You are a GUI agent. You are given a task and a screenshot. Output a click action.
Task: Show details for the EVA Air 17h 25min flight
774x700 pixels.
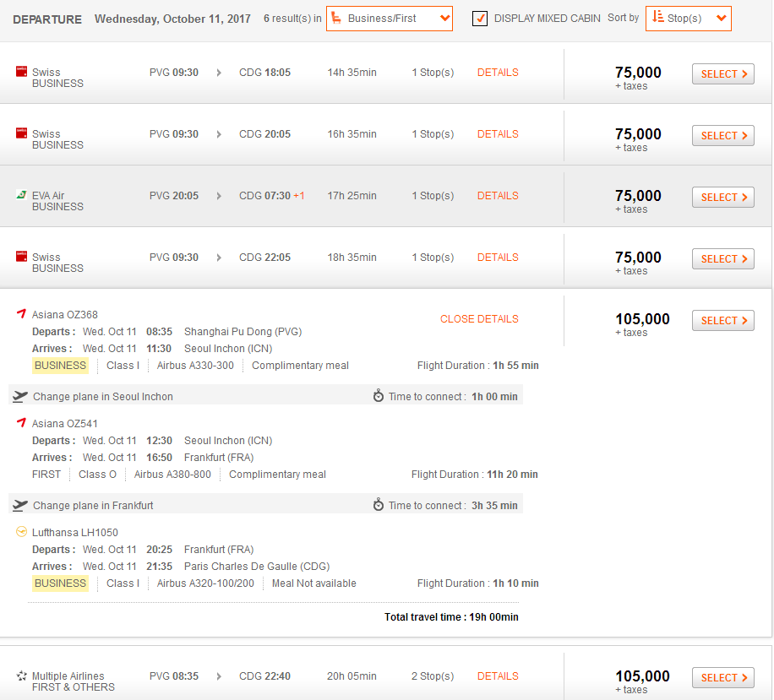tap(498, 196)
